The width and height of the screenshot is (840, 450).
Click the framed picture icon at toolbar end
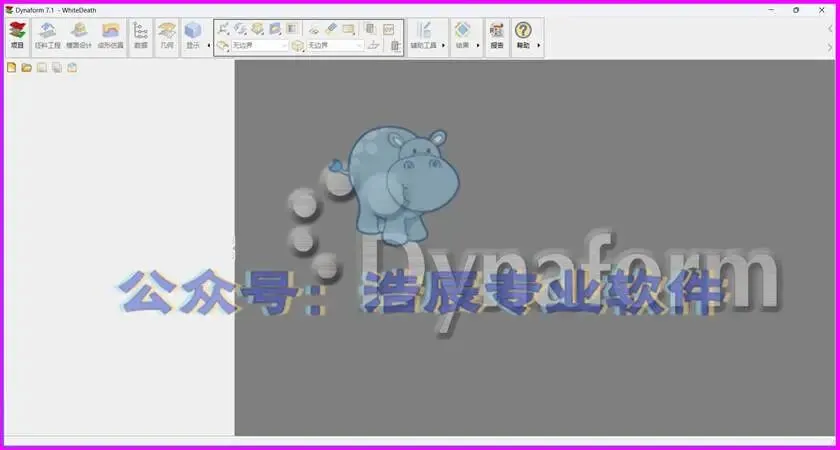tap(388, 29)
